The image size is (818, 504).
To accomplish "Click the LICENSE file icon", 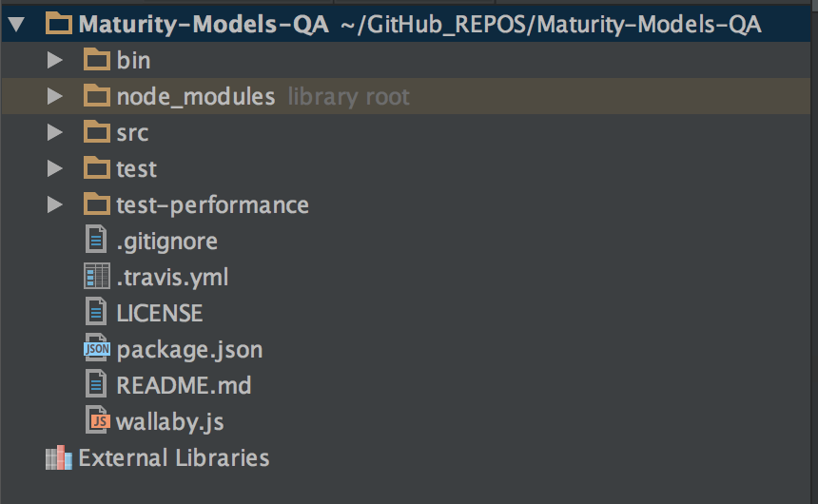I will pos(97,313).
